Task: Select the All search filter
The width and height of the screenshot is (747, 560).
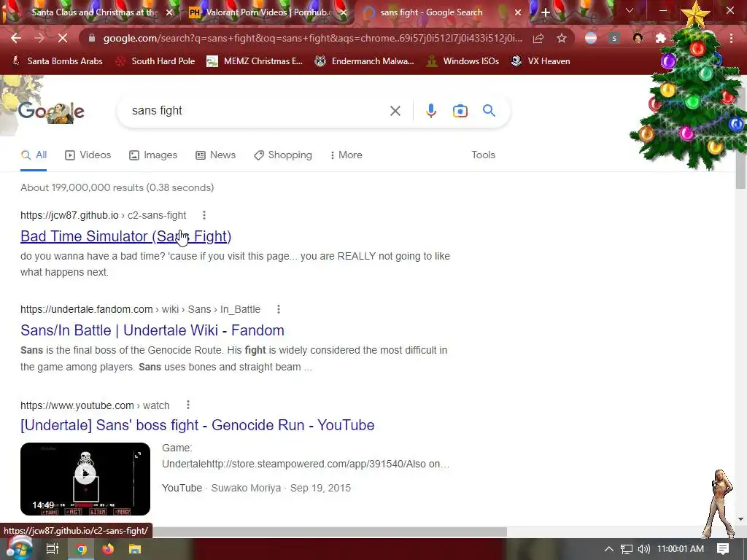Action: coord(34,155)
